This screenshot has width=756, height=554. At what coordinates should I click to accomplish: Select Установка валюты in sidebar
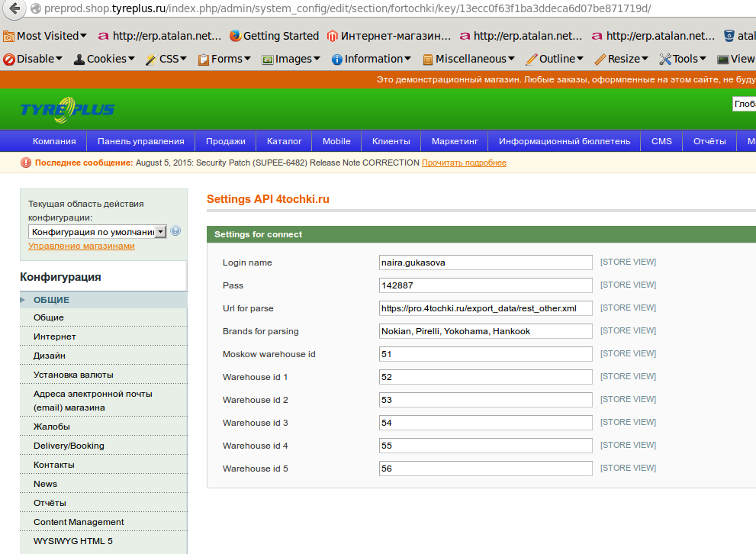click(103, 375)
